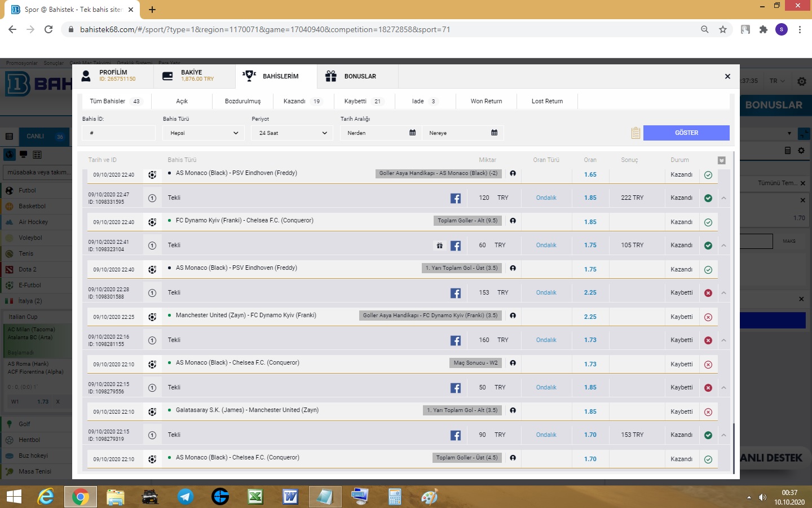Open Telegram from the taskbar
This screenshot has height=508, width=812.
pyautogui.click(x=185, y=497)
